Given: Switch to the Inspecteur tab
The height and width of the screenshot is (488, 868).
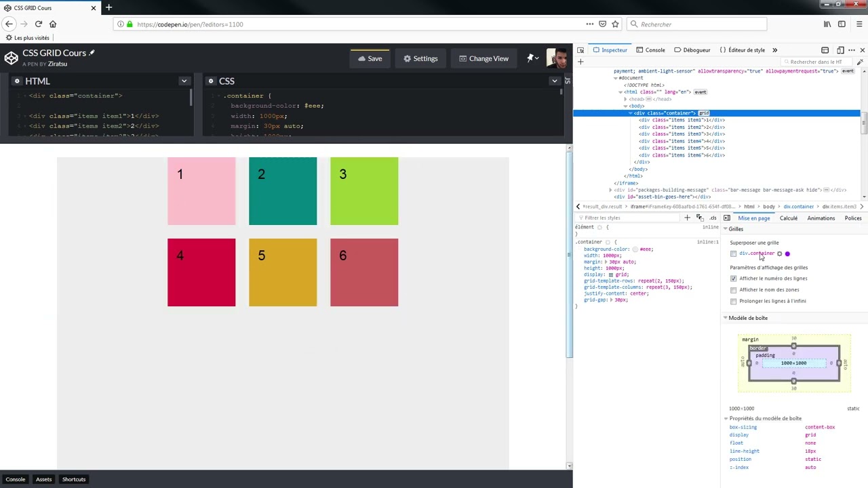Looking at the screenshot, I should [x=610, y=50].
